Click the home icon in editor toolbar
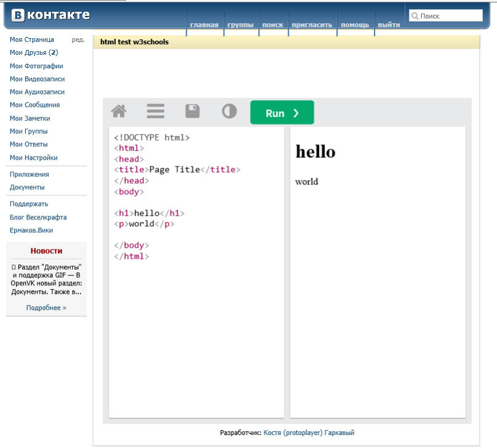The width and height of the screenshot is (497, 448). 118,112
